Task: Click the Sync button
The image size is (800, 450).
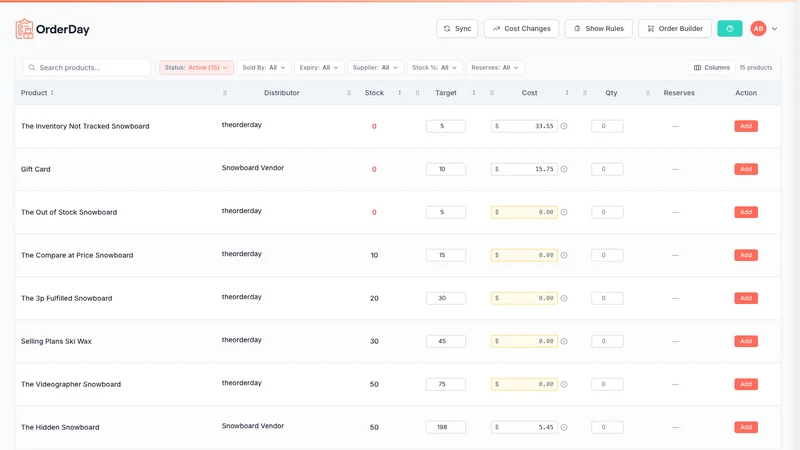Action: (x=457, y=29)
